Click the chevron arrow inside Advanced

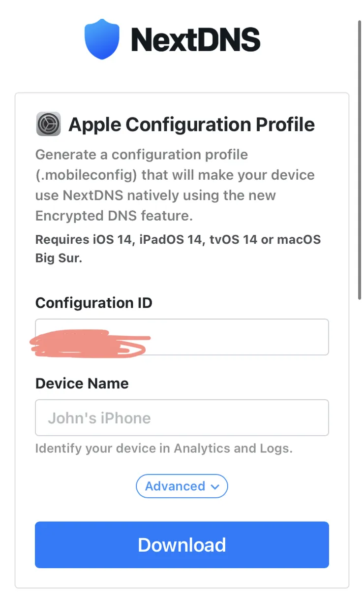coord(214,487)
